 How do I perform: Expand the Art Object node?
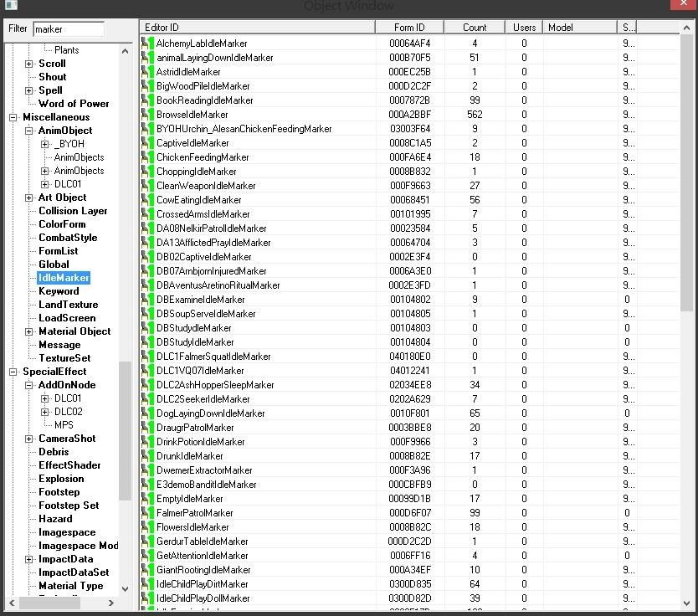point(29,198)
